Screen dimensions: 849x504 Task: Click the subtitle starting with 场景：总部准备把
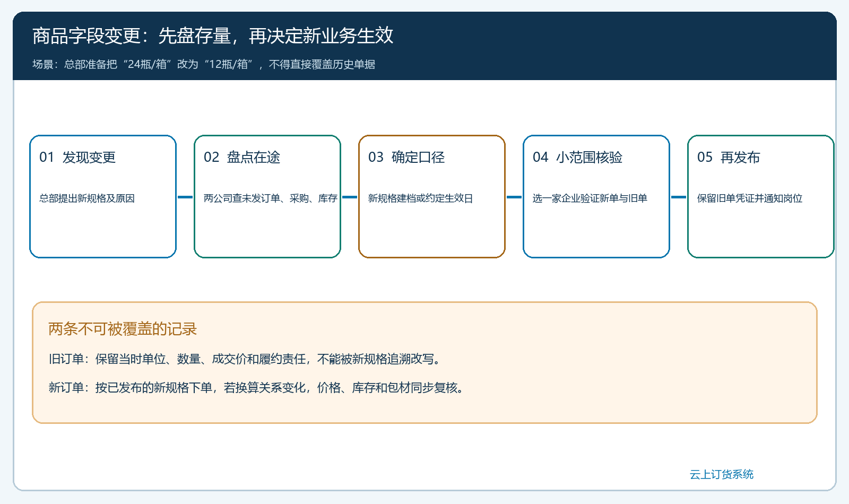(204, 64)
